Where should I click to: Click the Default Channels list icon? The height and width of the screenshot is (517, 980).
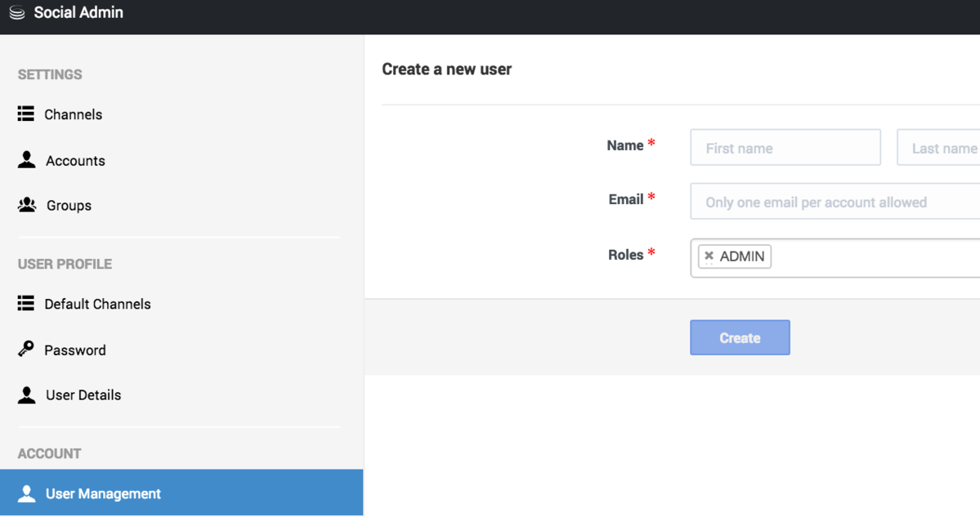pos(25,304)
